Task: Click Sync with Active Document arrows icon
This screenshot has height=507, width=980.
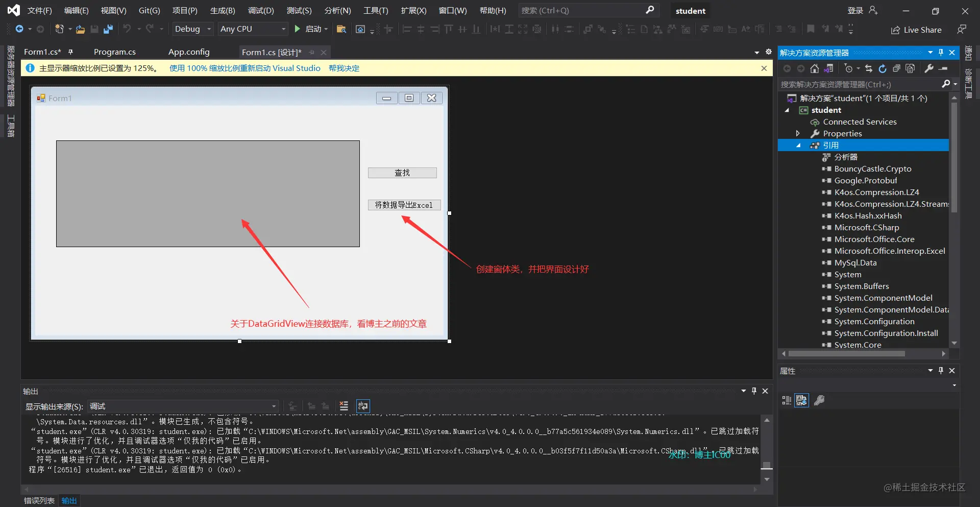Action: (869, 68)
